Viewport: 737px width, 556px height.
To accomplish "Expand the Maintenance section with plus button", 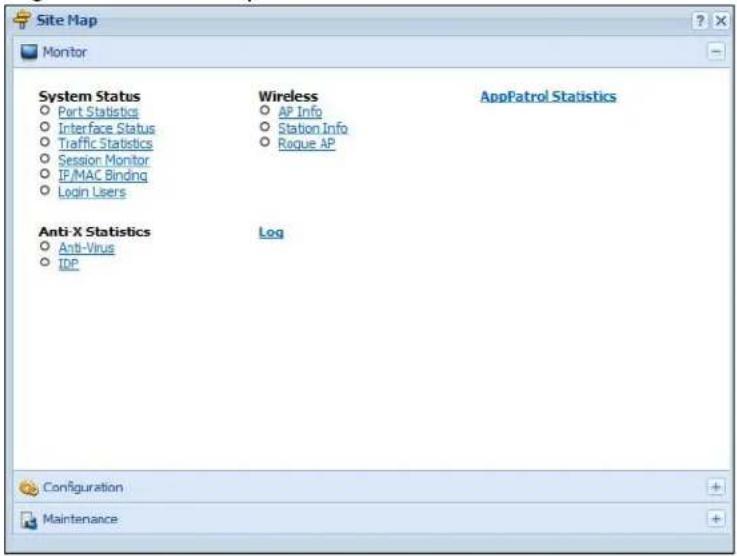I will click(716, 519).
